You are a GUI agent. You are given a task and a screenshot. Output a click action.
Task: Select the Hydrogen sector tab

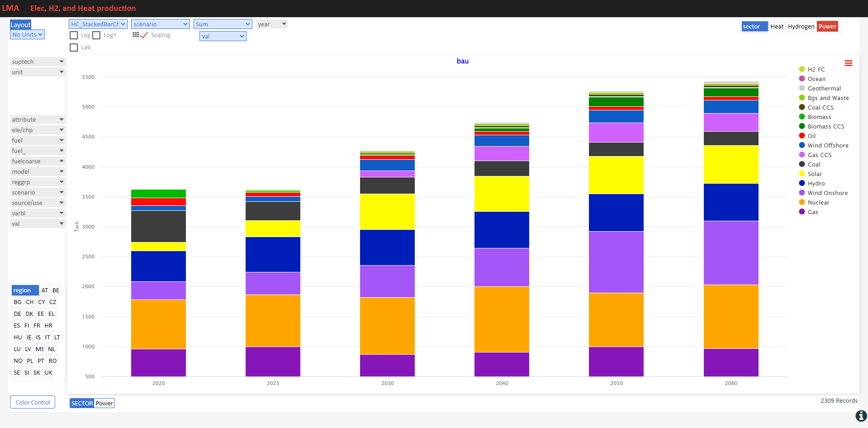(801, 26)
